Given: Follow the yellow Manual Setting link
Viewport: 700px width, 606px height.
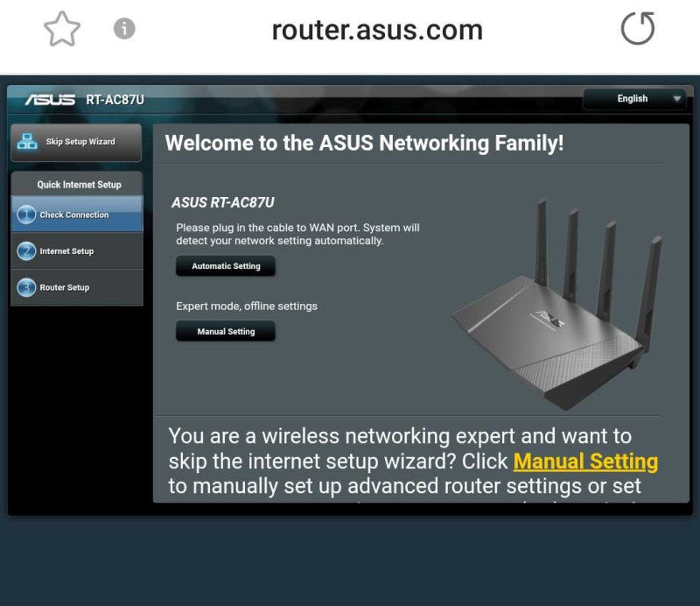Looking at the screenshot, I should (x=585, y=462).
